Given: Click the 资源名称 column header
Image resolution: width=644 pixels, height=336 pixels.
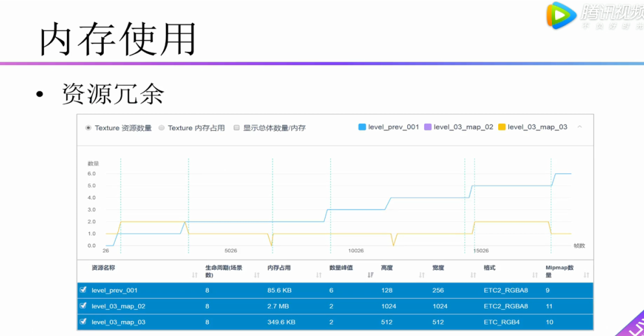Looking at the screenshot, I should [103, 268].
